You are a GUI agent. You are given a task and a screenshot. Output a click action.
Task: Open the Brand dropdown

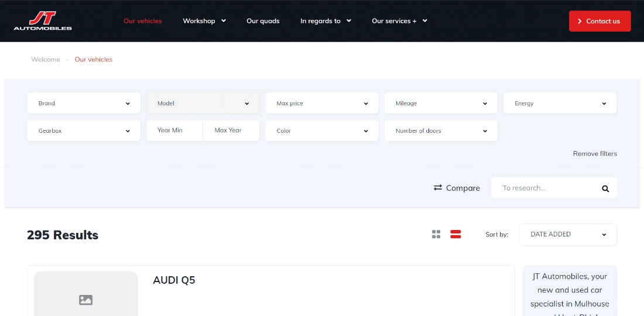84,103
